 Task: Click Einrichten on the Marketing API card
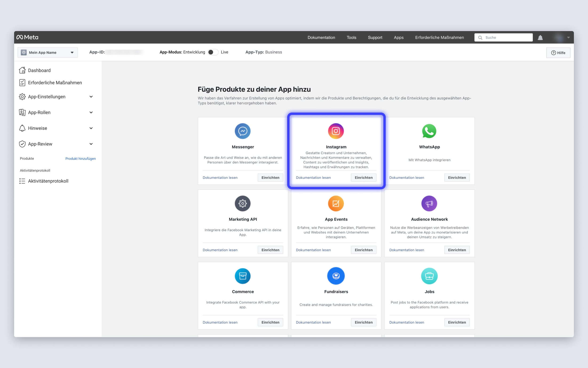click(x=270, y=250)
